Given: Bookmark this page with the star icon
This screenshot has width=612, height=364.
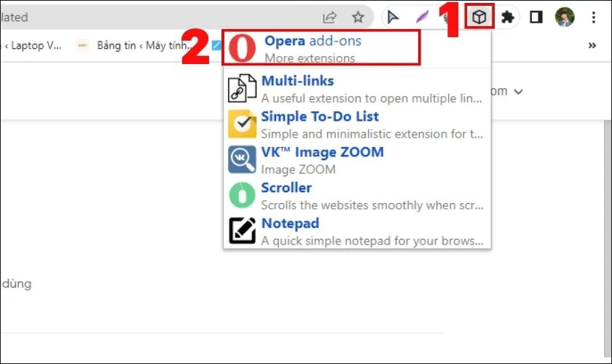Looking at the screenshot, I should click(358, 17).
